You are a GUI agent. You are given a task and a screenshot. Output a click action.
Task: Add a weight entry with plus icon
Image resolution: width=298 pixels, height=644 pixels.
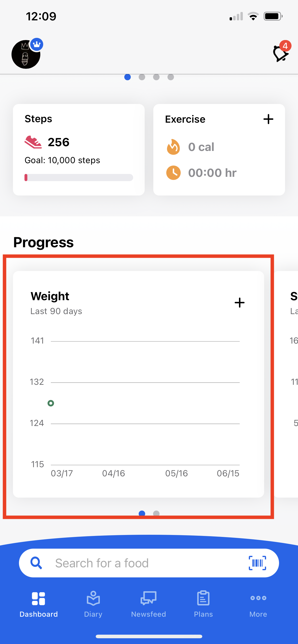tap(239, 303)
